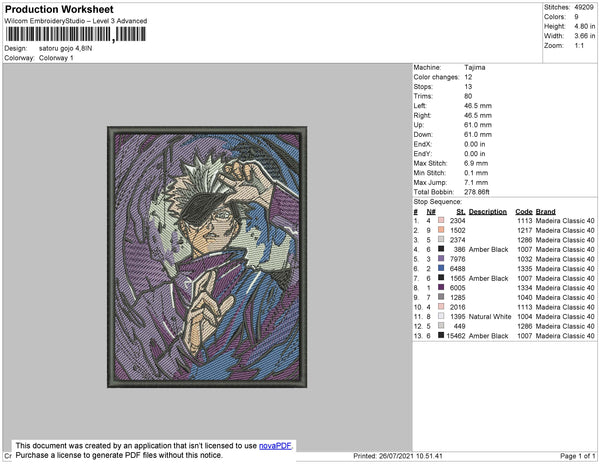Click the Total Bobbin value '278.86ft'
The width and height of the screenshot is (600, 464).
[477, 192]
